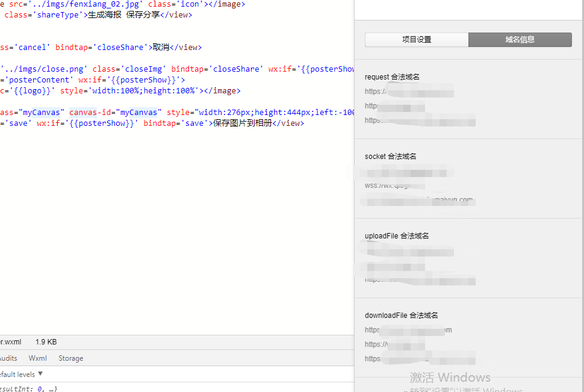Click the 'closeImg' class value in code

[143, 69]
